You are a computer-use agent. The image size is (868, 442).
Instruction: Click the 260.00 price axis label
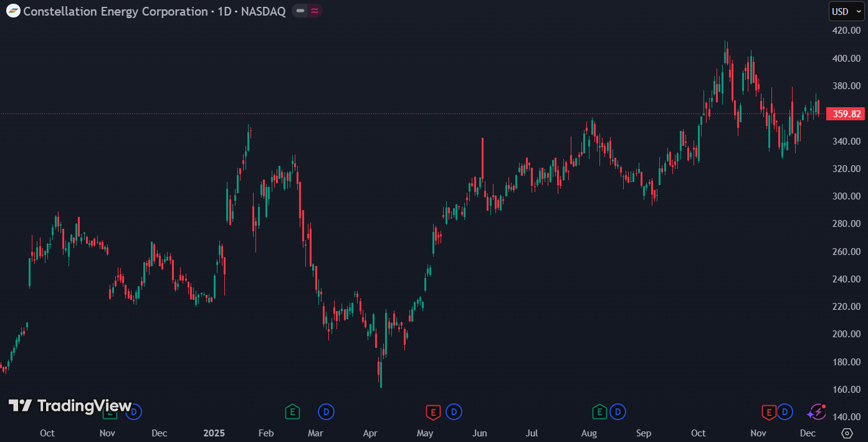(847, 252)
